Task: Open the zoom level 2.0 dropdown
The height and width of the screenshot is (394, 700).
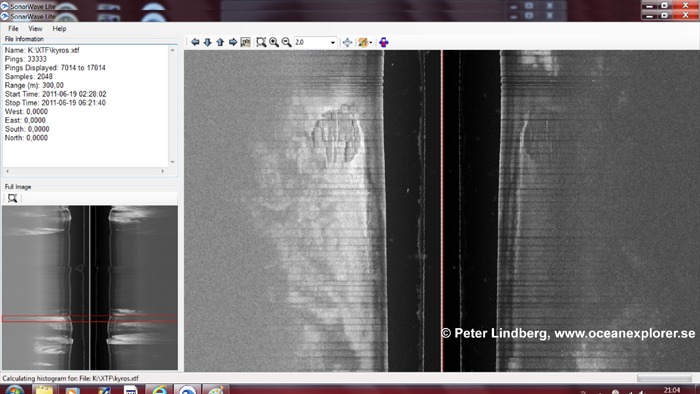Action: point(315,42)
